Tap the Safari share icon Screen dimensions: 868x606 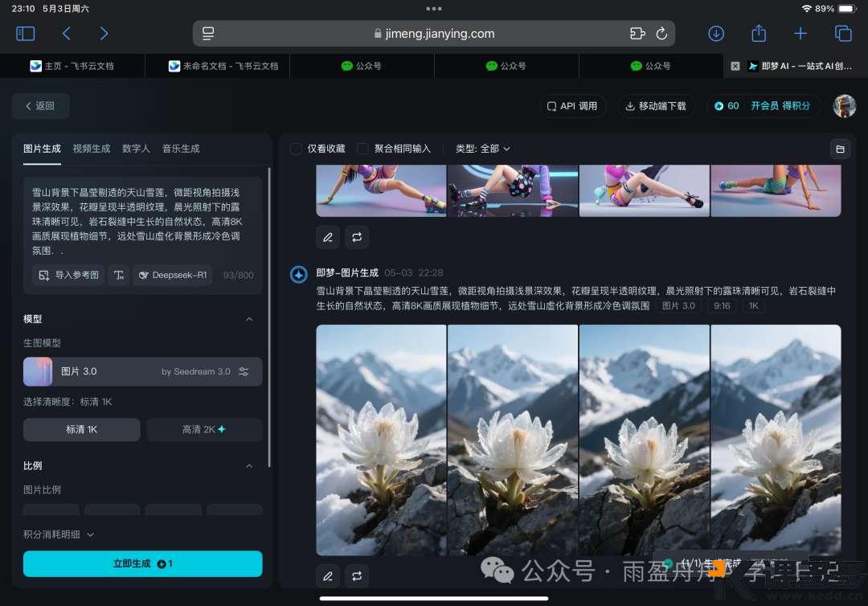click(758, 34)
